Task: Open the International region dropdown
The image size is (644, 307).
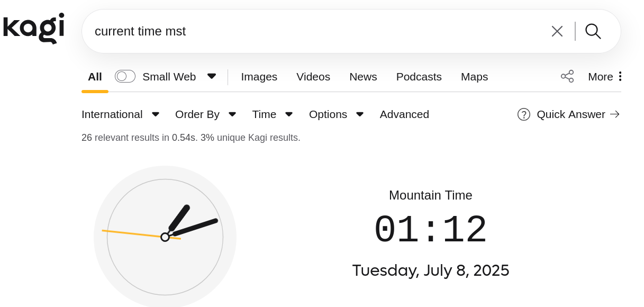Action: point(120,114)
